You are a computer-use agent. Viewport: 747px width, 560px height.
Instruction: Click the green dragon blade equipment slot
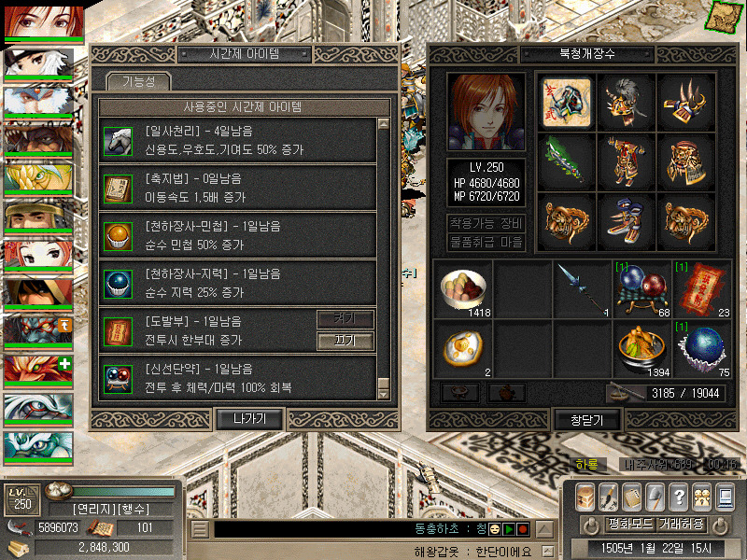(x=567, y=161)
